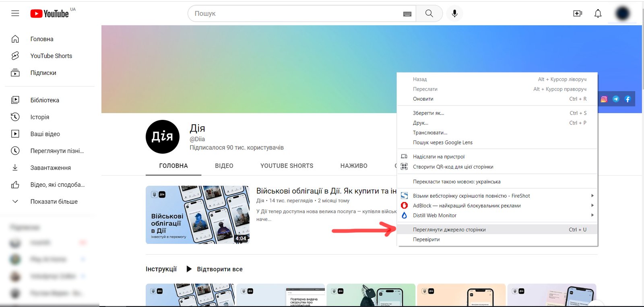Expand sidebar with Показати більше
This screenshot has width=644, height=307.
point(54,202)
